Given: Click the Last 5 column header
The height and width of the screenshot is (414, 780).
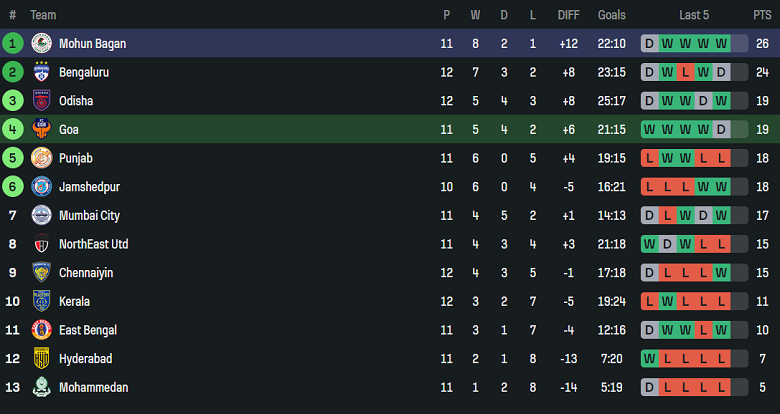Looking at the screenshot, I should [694, 15].
